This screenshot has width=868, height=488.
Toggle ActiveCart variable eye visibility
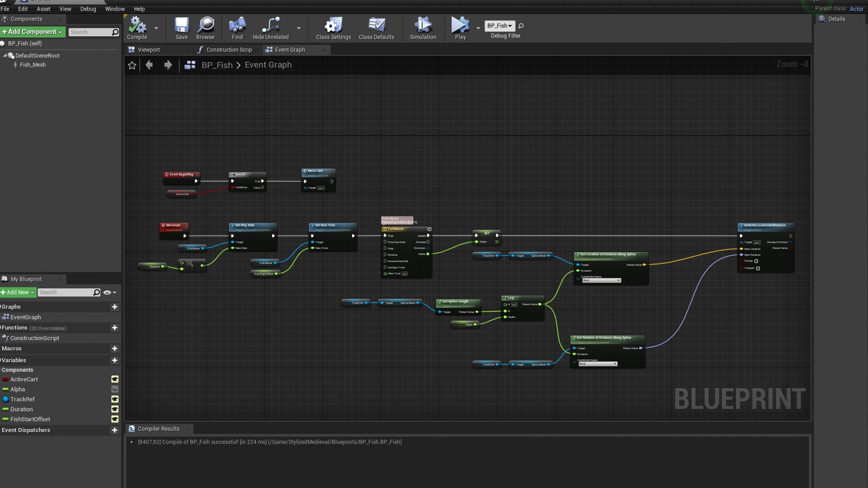coord(115,380)
